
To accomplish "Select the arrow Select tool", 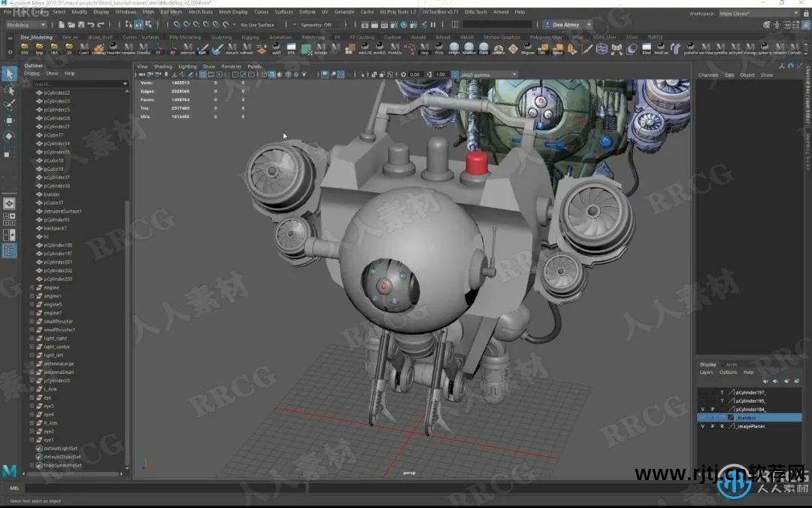I will click(x=9, y=73).
